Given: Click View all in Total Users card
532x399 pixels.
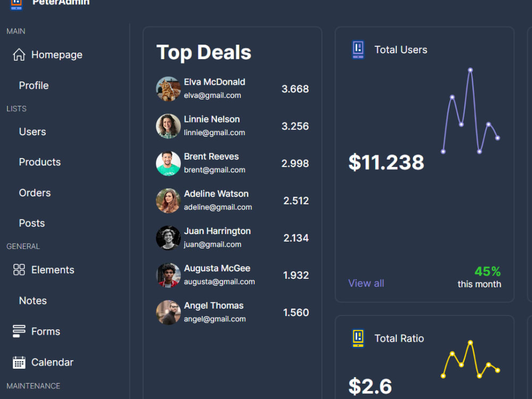Looking at the screenshot, I should tap(366, 284).
